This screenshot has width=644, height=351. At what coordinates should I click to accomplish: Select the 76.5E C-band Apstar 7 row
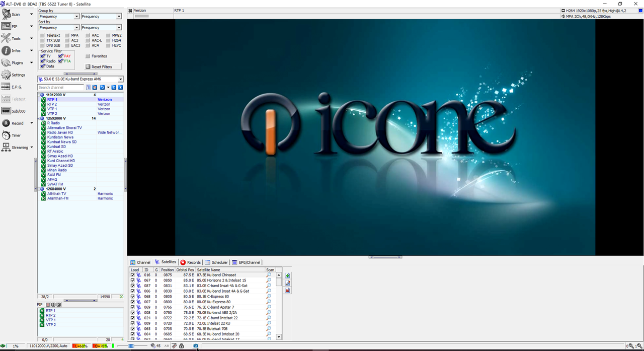pos(203,307)
